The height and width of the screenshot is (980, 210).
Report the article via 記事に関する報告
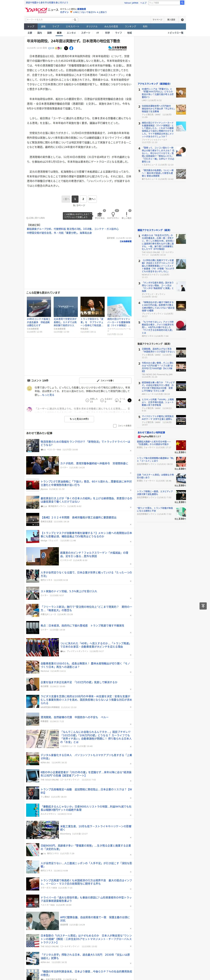point(35,218)
